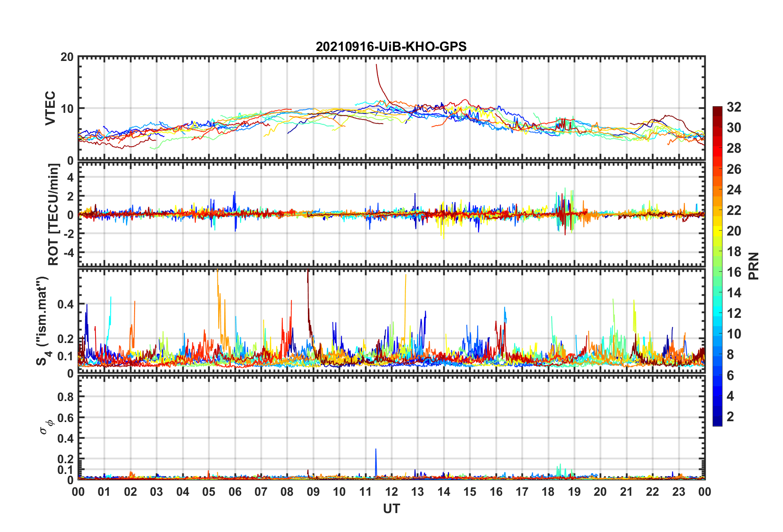The image size is (783, 532).
Task: Click sigma phi y-axis tick 0.8
Action: click(65, 397)
